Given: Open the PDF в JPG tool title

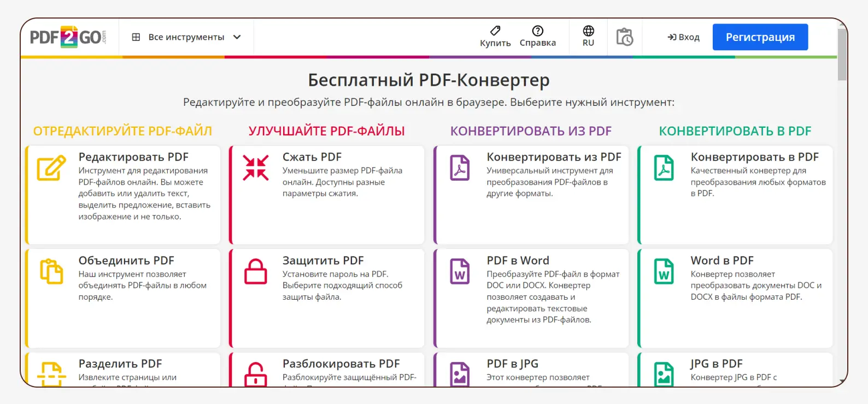Looking at the screenshot, I should [513, 364].
